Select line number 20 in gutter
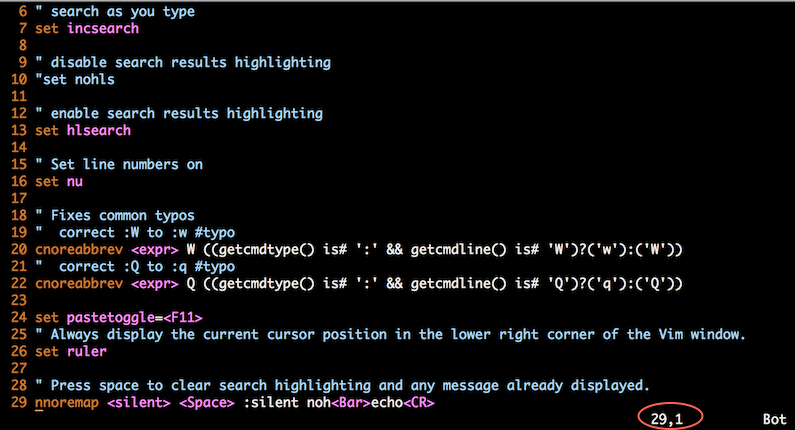 (x=19, y=249)
